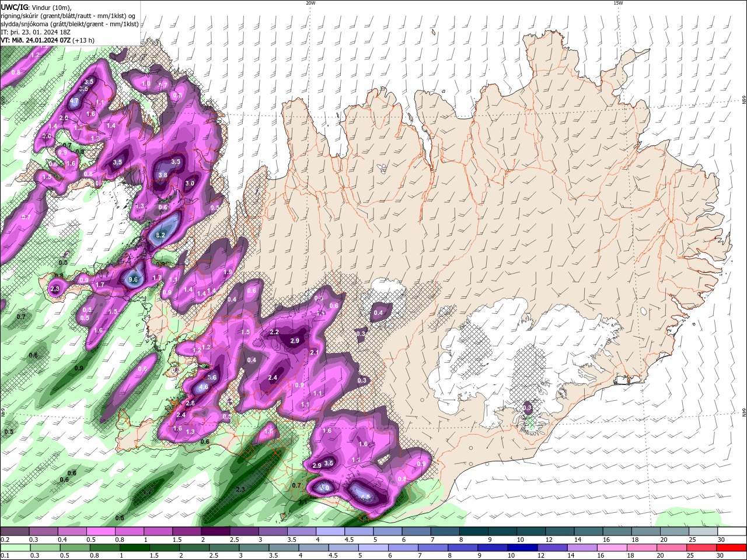Click the 4.5 value near the south coast
Viewport: 747px width, 560px height.
(x=365, y=498)
